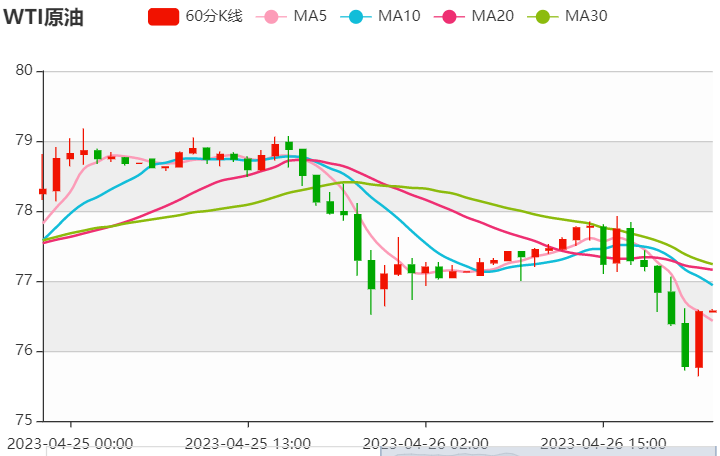Toggle the 60分K线 series label
The width and height of the screenshot is (720, 456).
[x=215, y=16]
